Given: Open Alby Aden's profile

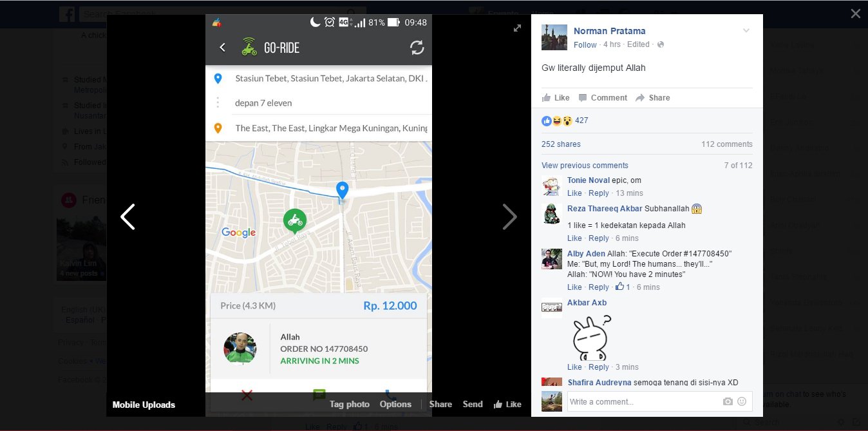Looking at the screenshot, I should tap(586, 254).
